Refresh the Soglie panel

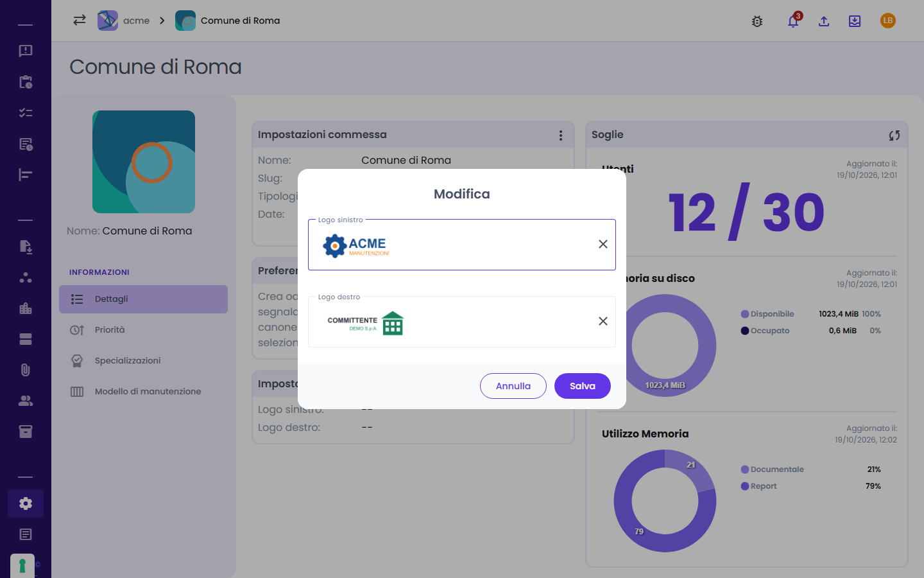tap(894, 136)
